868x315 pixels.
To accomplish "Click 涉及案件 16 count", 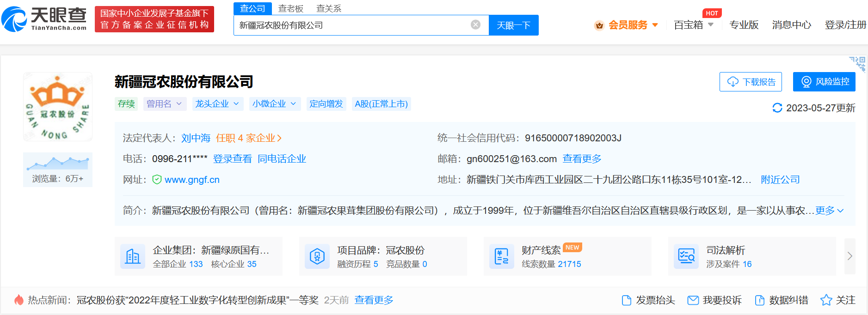I will [x=729, y=264].
